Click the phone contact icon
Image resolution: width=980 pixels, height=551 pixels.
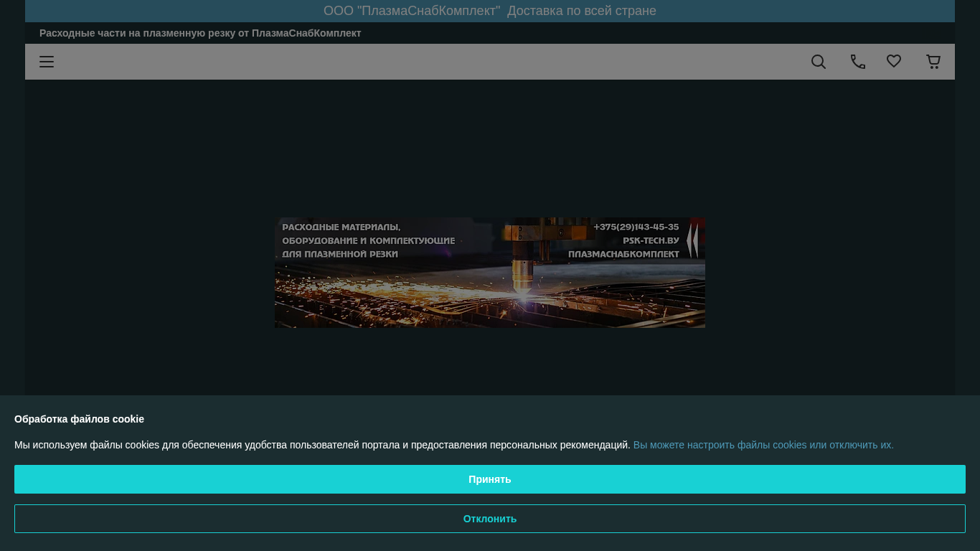pos(858,62)
